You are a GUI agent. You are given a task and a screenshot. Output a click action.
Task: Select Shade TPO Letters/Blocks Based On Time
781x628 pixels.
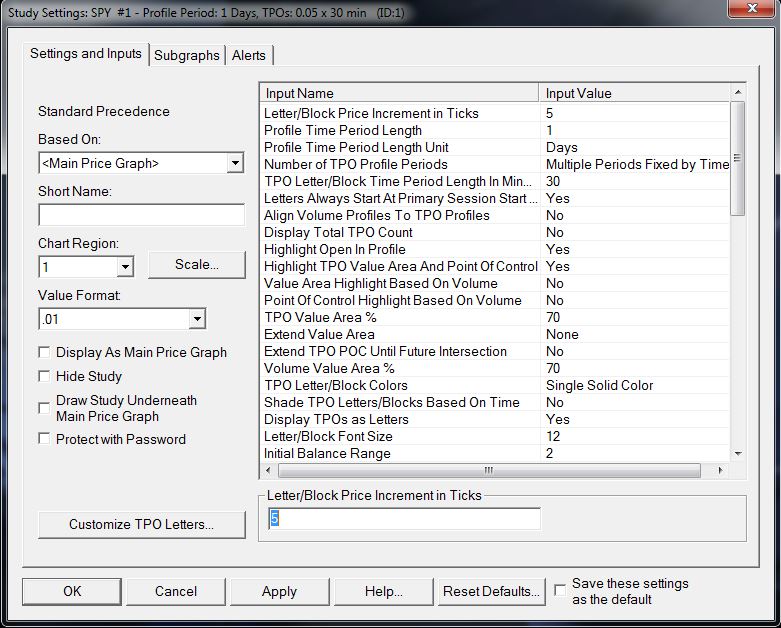tap(496, 402)
